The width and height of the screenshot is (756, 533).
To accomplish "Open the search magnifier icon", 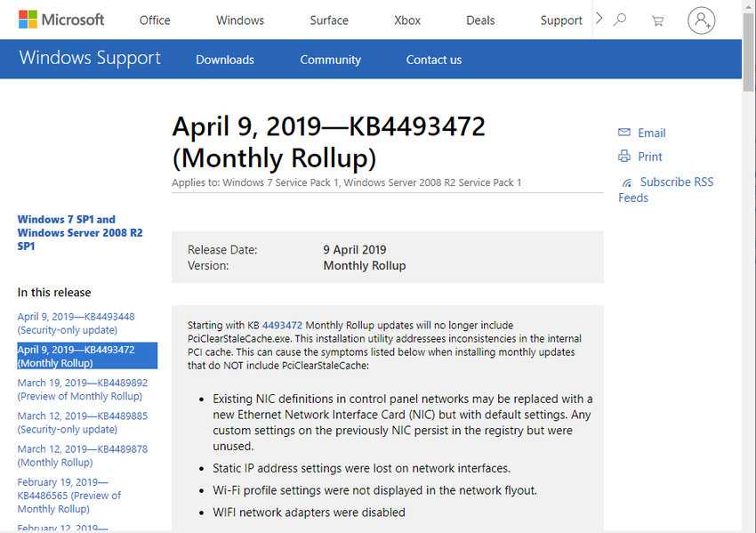I will coord(620,20).
